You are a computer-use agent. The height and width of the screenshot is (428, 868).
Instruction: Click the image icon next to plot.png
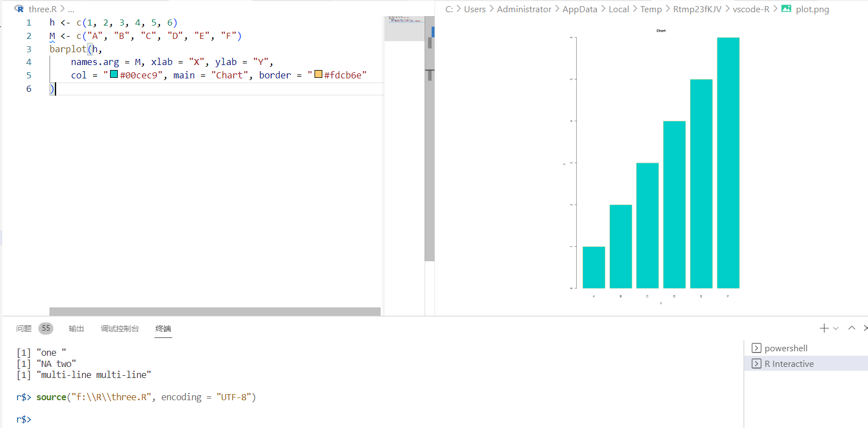pos(786,9)
